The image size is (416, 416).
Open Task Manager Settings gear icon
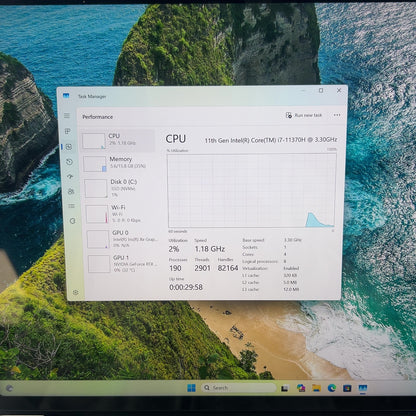pos(76,292)
